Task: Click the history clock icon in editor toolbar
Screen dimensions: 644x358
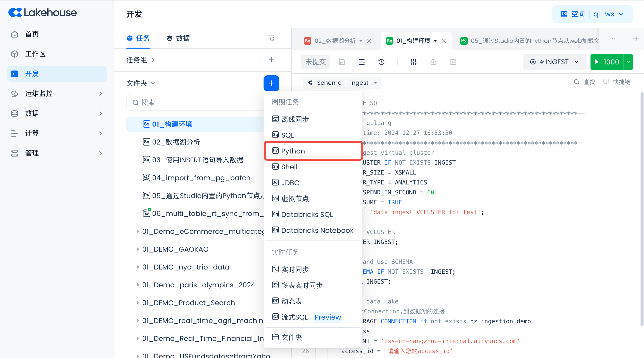Action: 381,62
